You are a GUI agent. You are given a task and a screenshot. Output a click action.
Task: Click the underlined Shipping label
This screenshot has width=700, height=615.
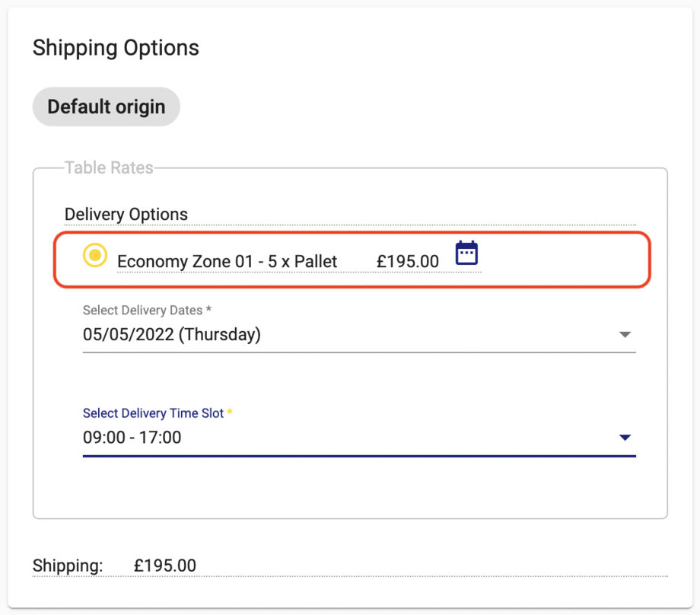(x=59, y=566)
